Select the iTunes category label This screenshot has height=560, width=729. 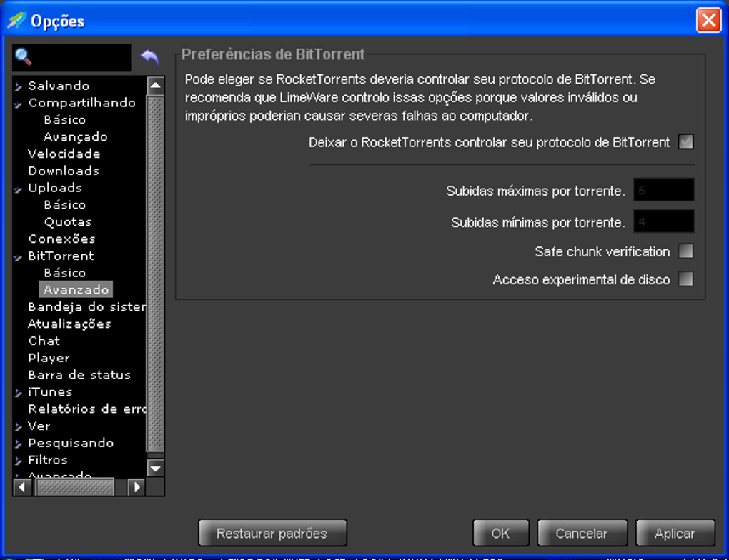50,391
